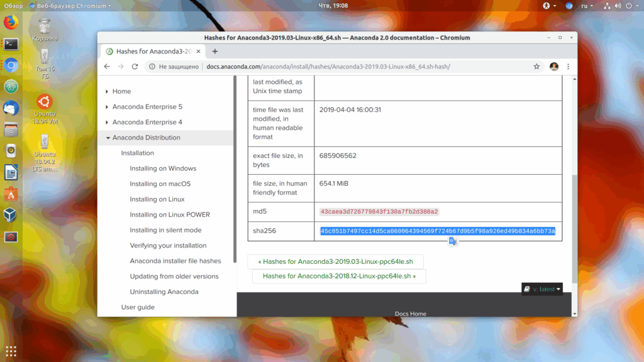Open the v: latest version dropdown

[542, 289]
